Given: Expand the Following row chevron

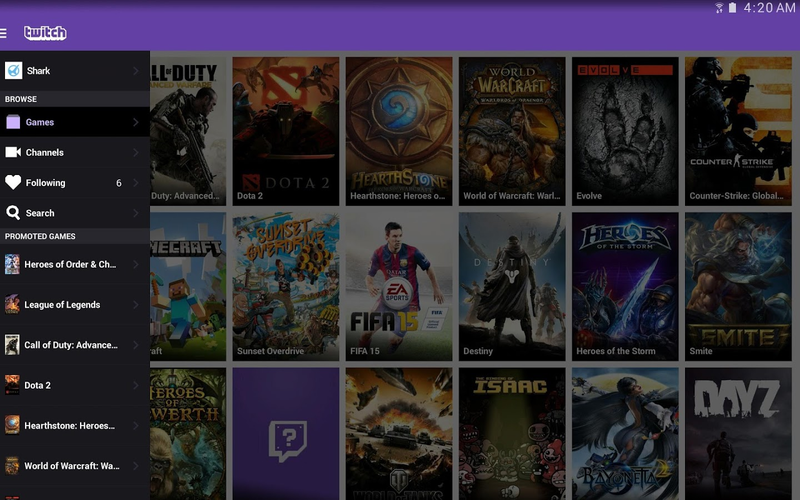Looking at the screenshot, I should point(136,183).
